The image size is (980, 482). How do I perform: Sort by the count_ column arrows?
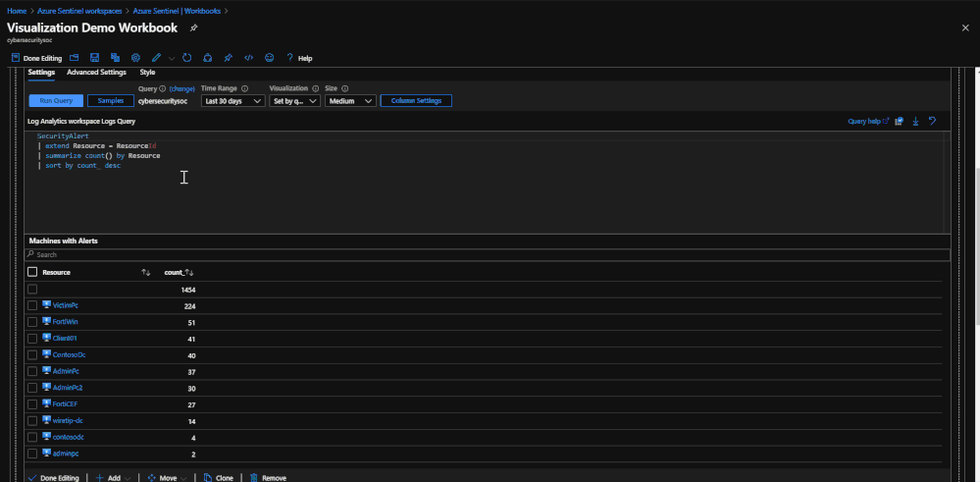189,273
